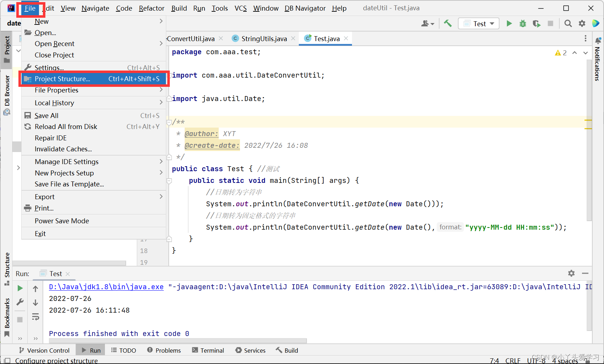Image resolution: width=604 pixels, height=364 pixels.
Task: Click the java.exe path link in console
Action: coord(106,287)
